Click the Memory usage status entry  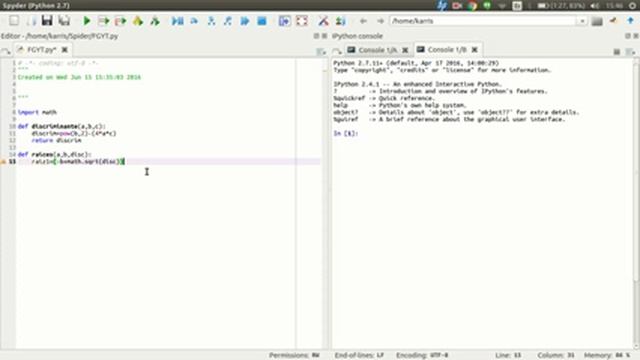pyautogui.click(x=607, y=355)
